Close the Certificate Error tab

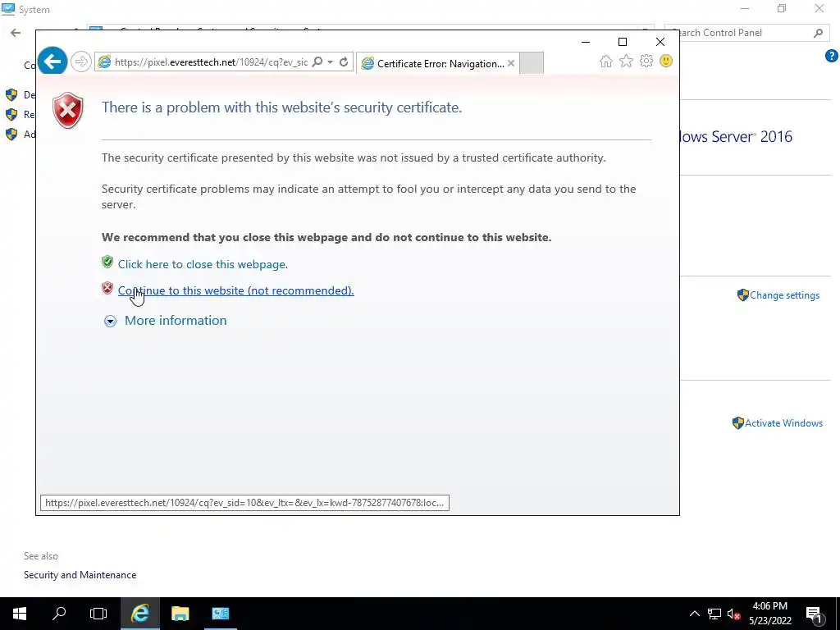(511, 63)
